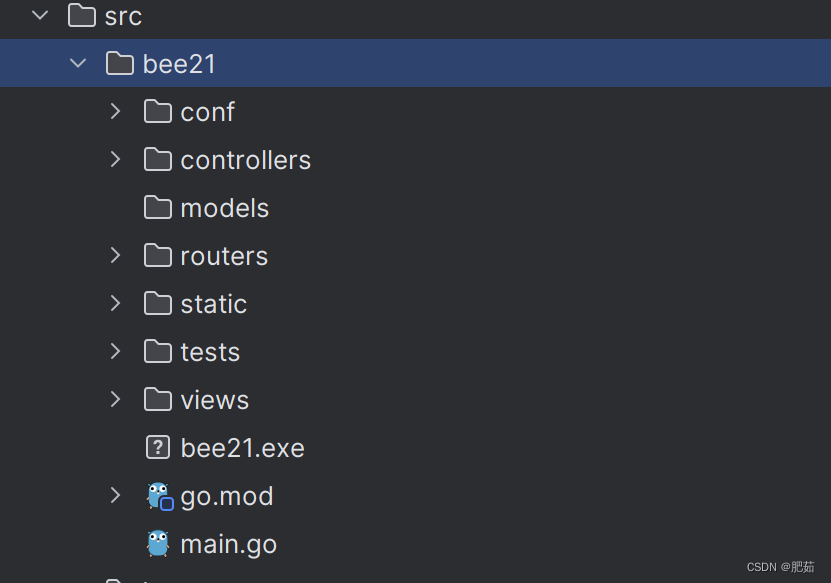Expand the controllers folder
The image size is (831, 583).
115,159
